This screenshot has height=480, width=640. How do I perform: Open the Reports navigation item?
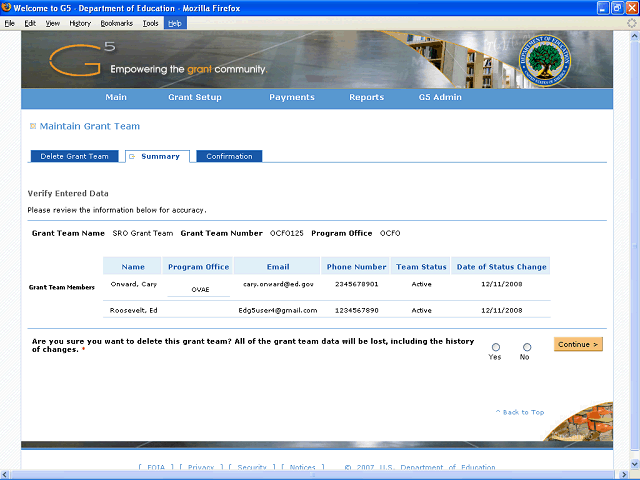(366, 97)
